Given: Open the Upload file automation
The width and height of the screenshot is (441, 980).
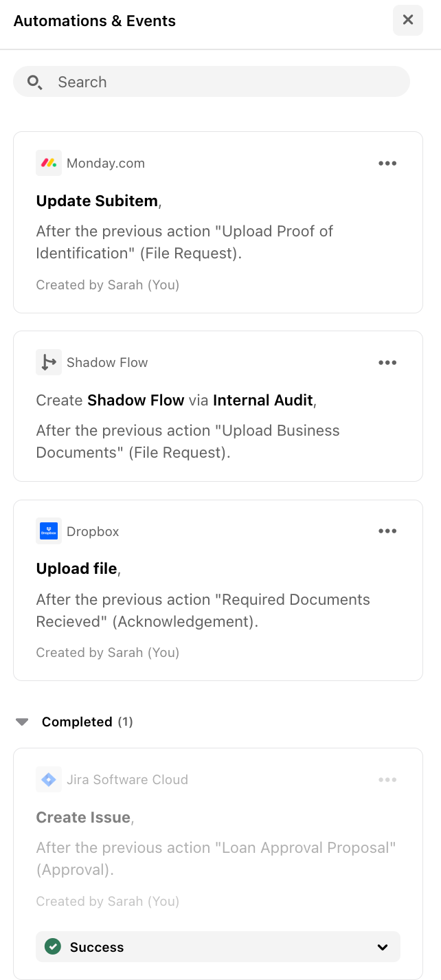Looking at the screenshot, I should click(76, 569).
